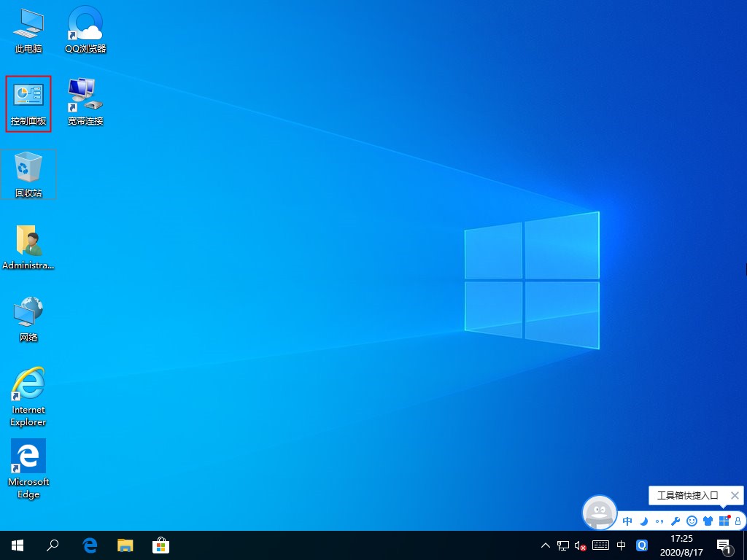Open the Start menu

tap(17, 545)
